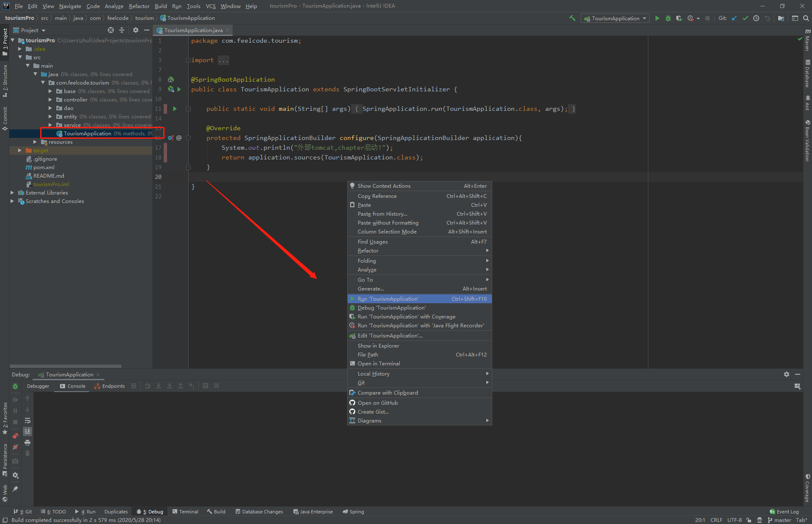
Task: Choose Run 'TourismApplication' in context menu
Action: 420,299
